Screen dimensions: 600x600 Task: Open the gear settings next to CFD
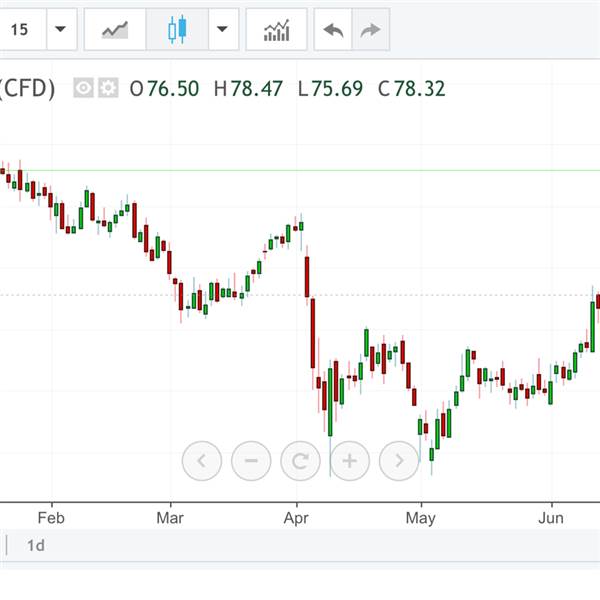coord(108,88)
